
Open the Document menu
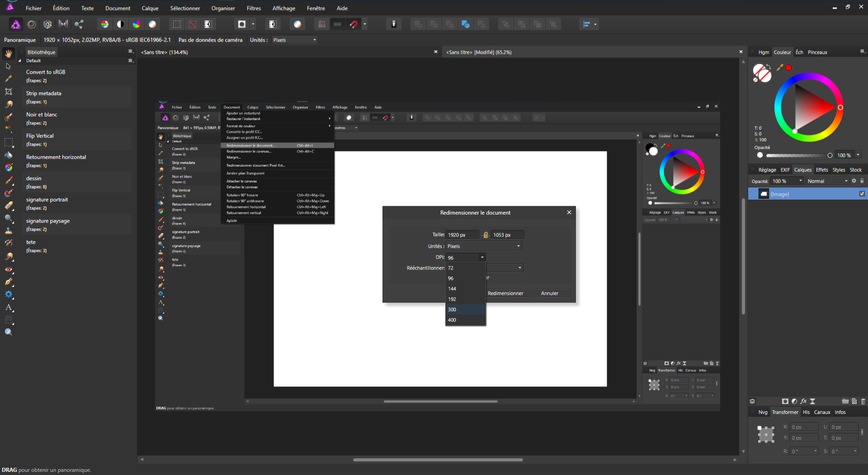(118, 8)
